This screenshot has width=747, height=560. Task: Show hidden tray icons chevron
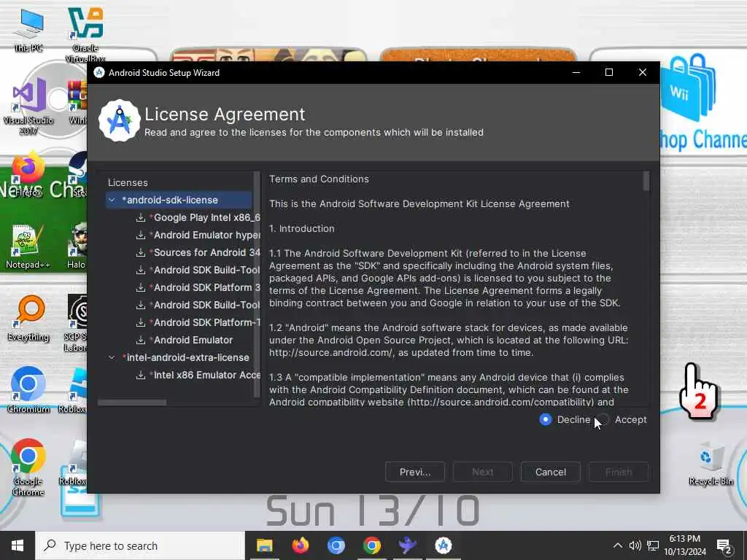pos(617,545)
